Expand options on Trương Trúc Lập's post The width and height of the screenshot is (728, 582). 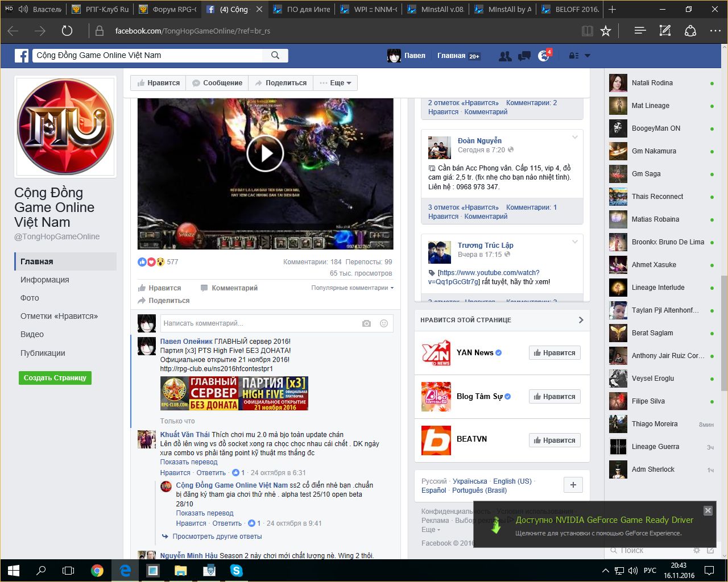point(574,242)
